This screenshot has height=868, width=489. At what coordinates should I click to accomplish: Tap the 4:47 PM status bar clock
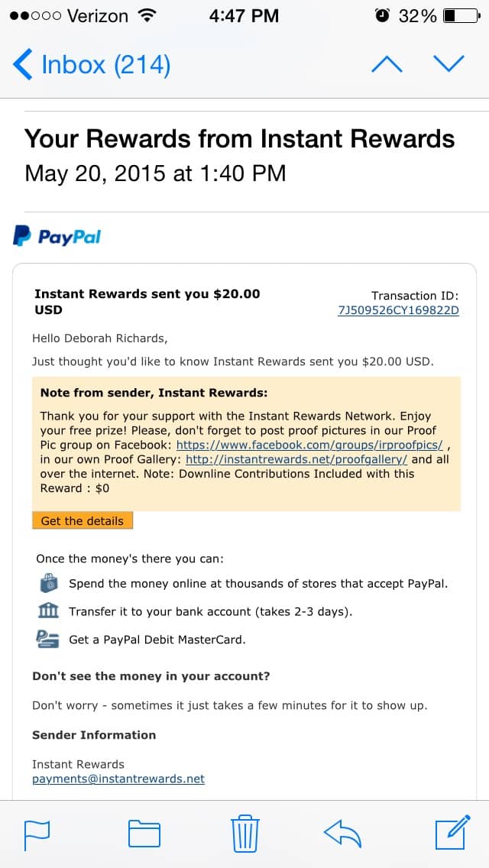click(244, 15)
